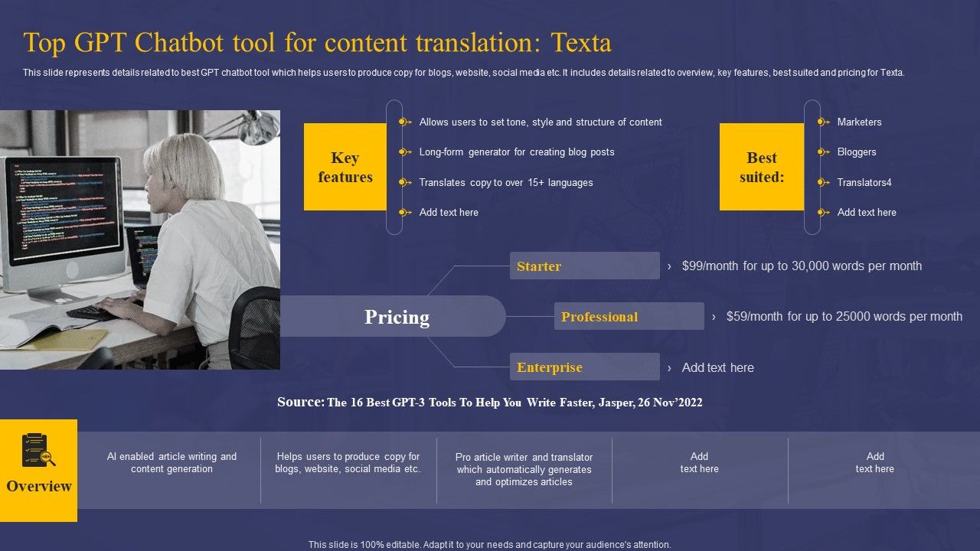Click text 'Translates copy to over 15+ languages'
Viewport: 980px width, 551px height.
(506, 182)
